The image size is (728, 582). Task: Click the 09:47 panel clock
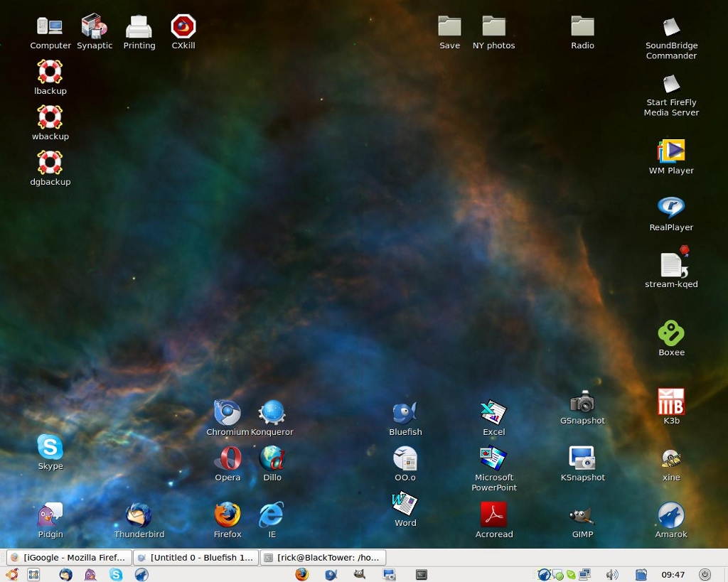(673, 575)
